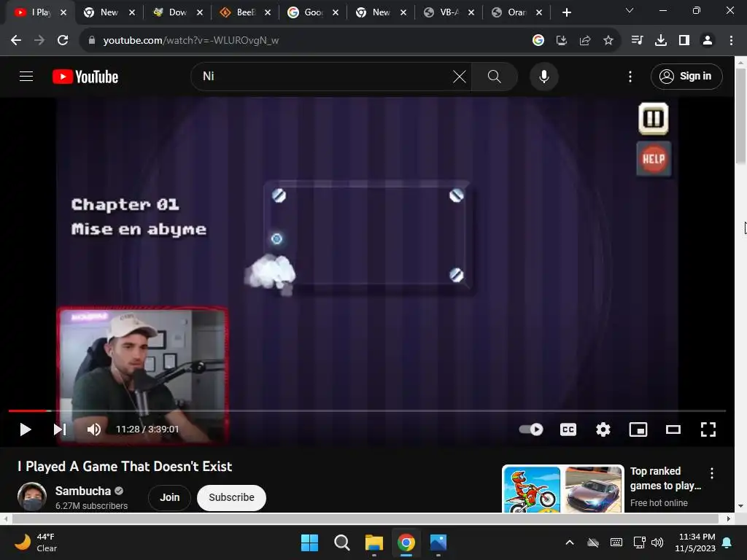
Task: Open Chrome three-dot menu
Action: [731, 41]
